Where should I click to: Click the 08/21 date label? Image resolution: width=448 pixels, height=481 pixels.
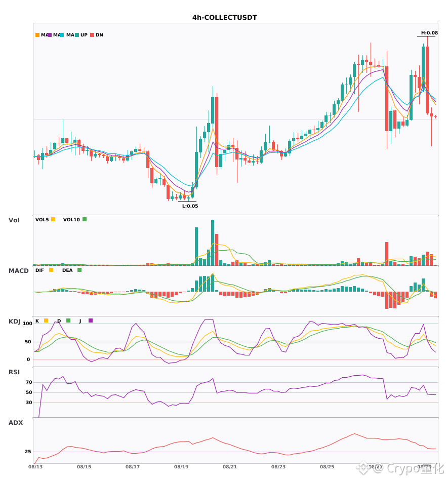230,467
